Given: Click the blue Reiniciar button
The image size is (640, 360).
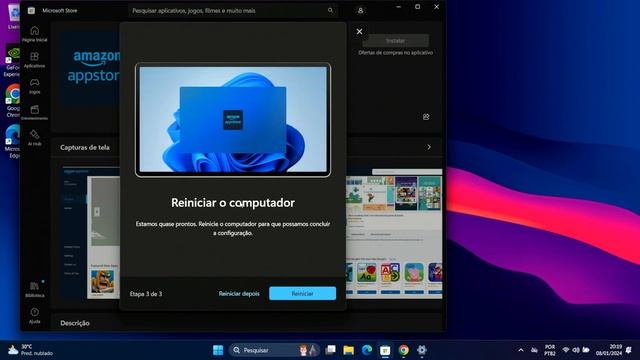Looking at the screenshot, I should (302, 293).
